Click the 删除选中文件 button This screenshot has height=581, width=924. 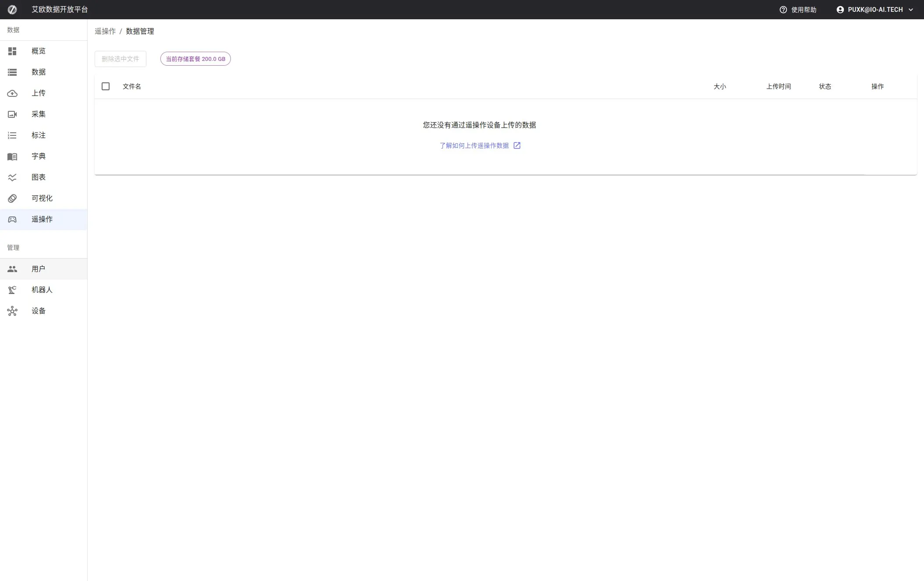120,59
